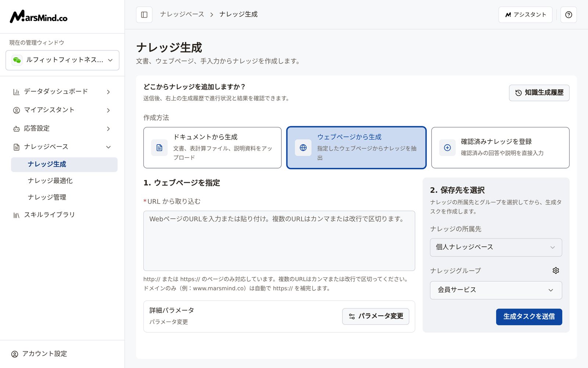588x368 pixels.
Task: Go to ナレッジベース breadcrumb
Action: (182, 14)
